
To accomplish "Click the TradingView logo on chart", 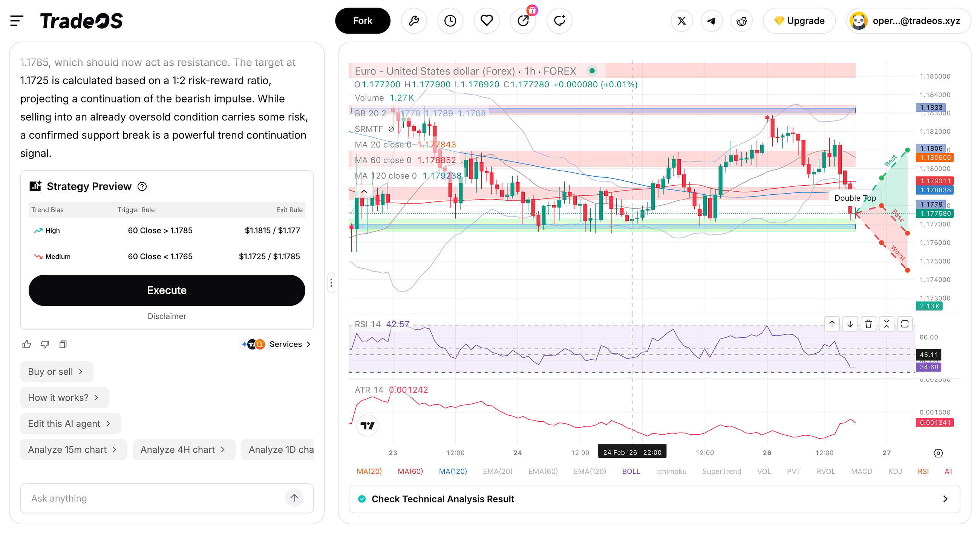I will (x=367, y=426).
